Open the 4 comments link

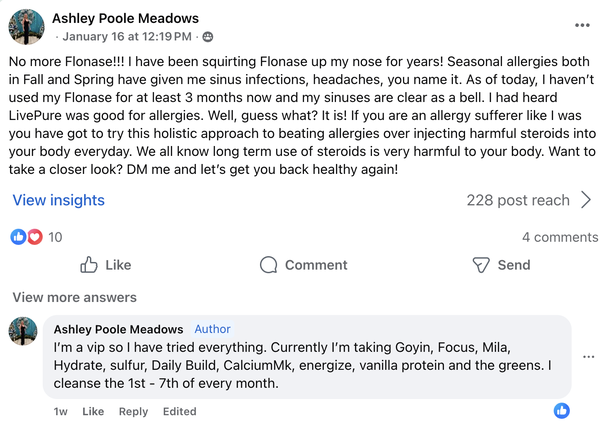(x=559, y=237)
